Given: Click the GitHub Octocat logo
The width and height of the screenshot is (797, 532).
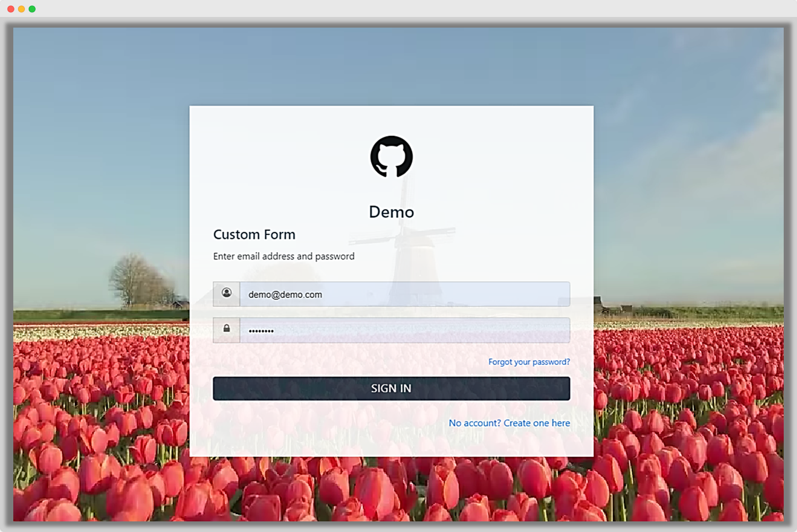Looking at the screenshot, I should (x=391, y=157).
